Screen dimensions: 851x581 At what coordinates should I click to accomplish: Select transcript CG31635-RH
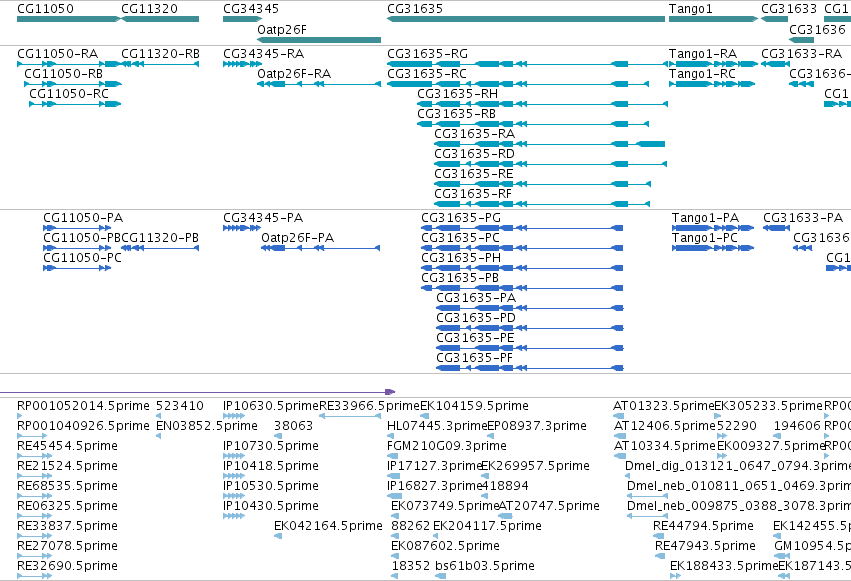tap(542, 104)
